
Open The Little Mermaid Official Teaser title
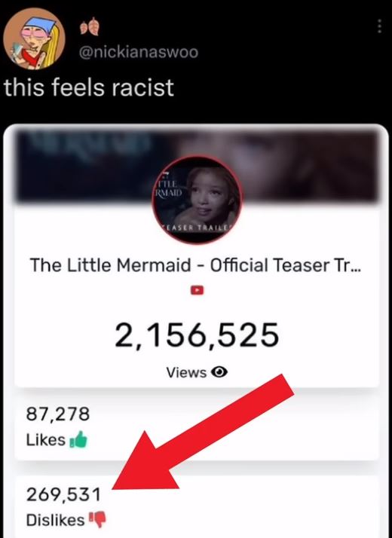[x=196, y=265]
